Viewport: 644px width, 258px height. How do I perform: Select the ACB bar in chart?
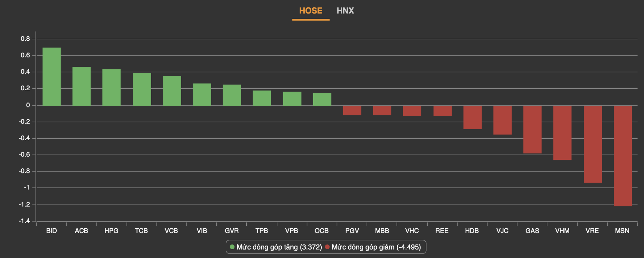(81, 86)
